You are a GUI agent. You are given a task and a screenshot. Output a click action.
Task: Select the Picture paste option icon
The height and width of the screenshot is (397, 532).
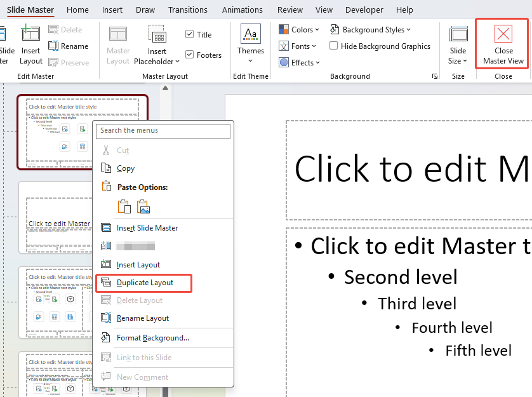pyautogui.click(x=144, y=206)
